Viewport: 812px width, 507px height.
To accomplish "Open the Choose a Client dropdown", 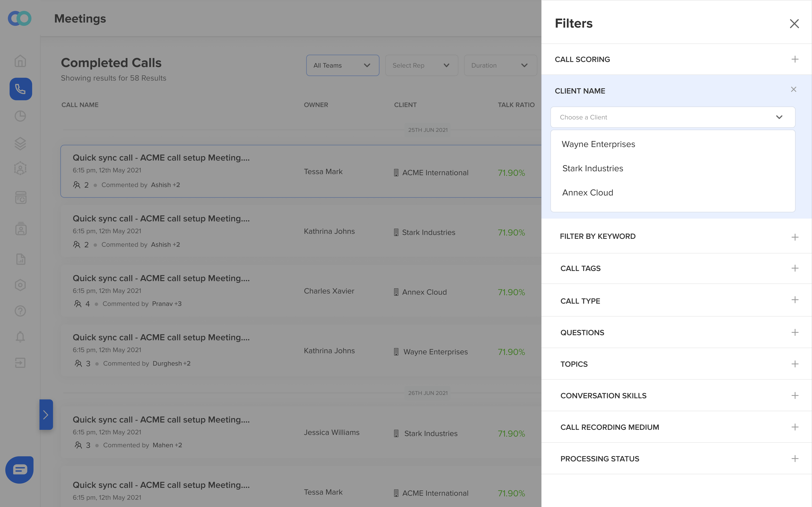I will point(672,117).
